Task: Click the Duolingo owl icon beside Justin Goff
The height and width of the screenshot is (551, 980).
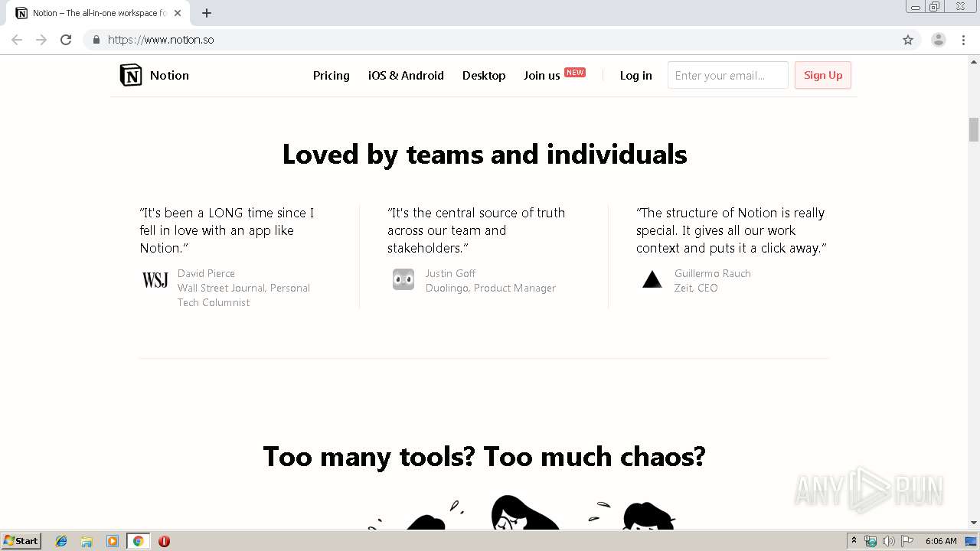Action: coord(403,279)
